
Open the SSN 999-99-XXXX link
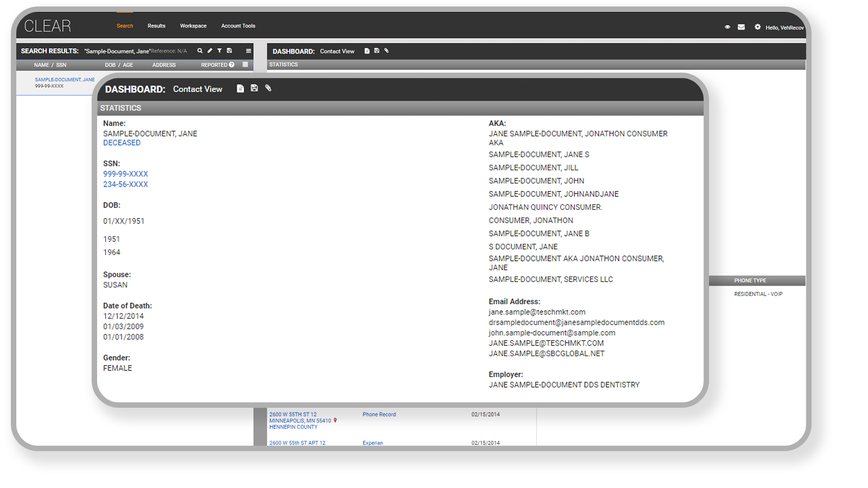point(125,174)
